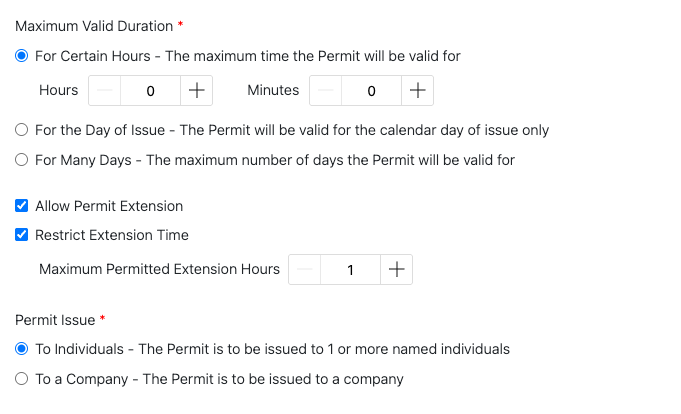Uncheck Allow Permit Extension checkbox
681x414 pixels.
click(x=22, y=206)
